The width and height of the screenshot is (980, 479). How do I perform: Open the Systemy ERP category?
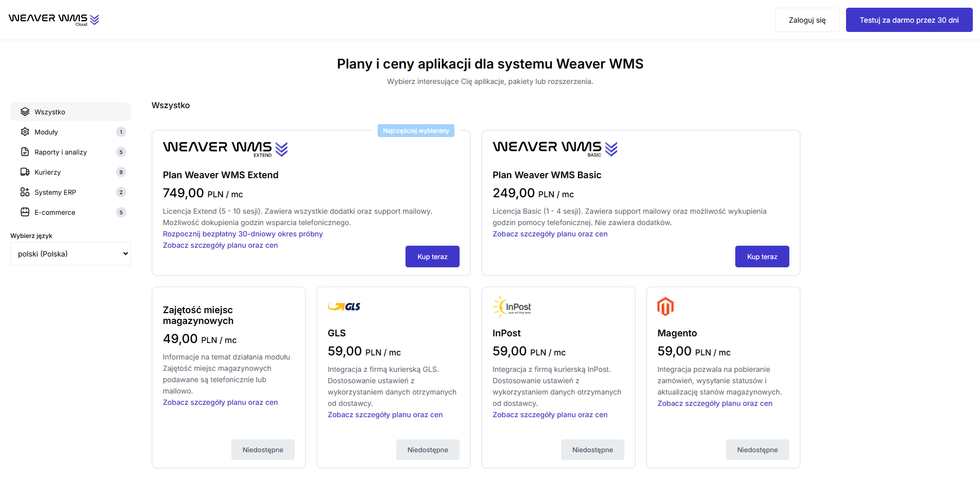pos(55,192)
